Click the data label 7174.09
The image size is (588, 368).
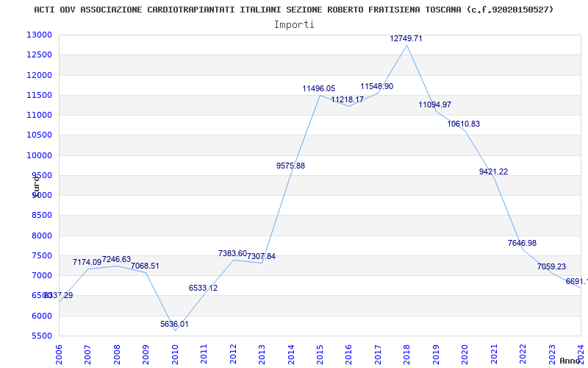(87, 262)
